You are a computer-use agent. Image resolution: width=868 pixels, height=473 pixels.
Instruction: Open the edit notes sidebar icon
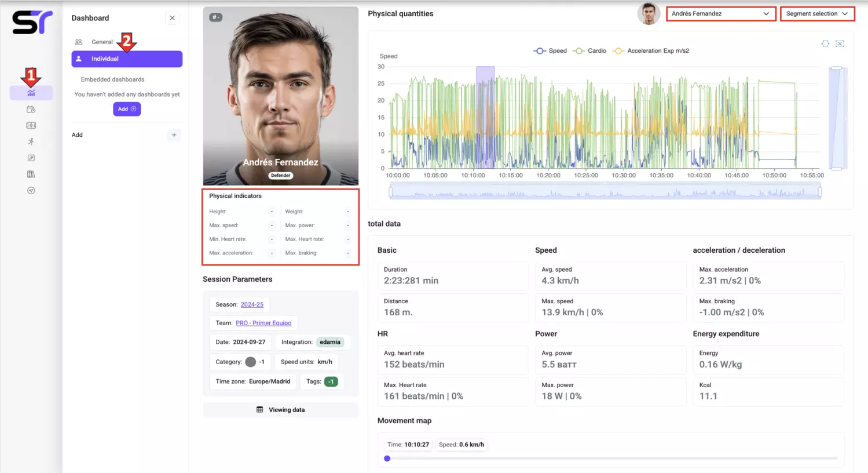click(x=31, y=158)
